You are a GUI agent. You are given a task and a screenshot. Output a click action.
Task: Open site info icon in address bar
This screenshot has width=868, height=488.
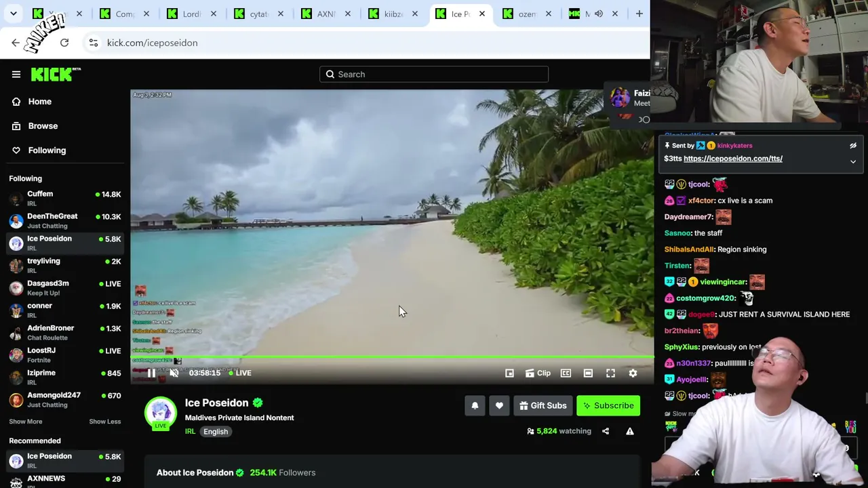point(94,43)
